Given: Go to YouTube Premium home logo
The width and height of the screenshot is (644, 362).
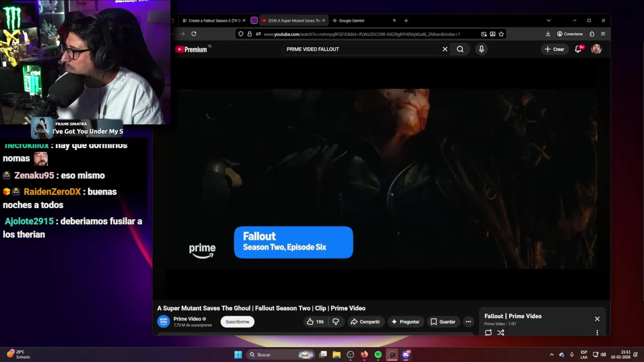Looking at the screenshot, I should tap(191, 49).
